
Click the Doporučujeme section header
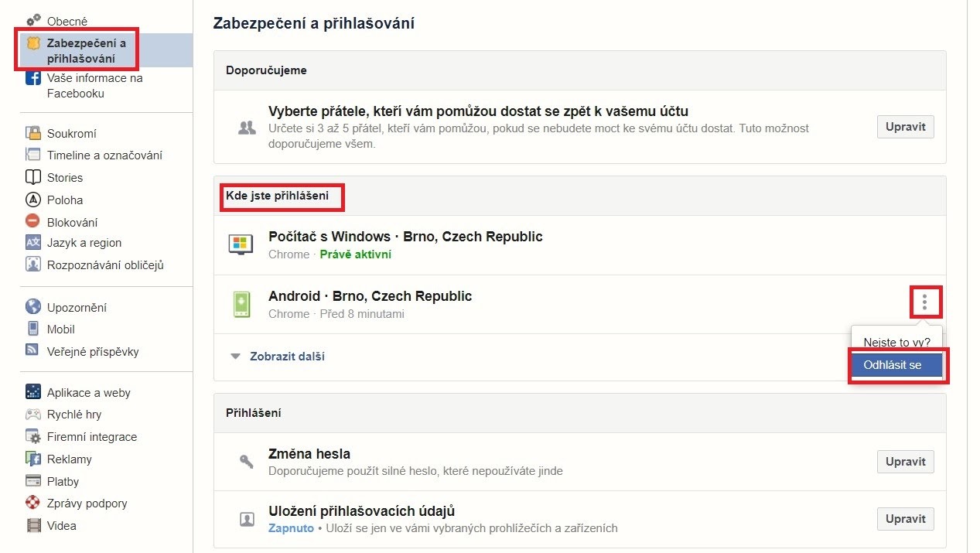coord(266,70)
